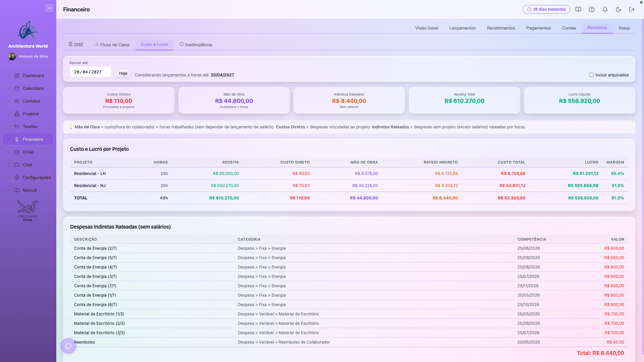Click Conta de Energia (2/7) row

point(349,248)
